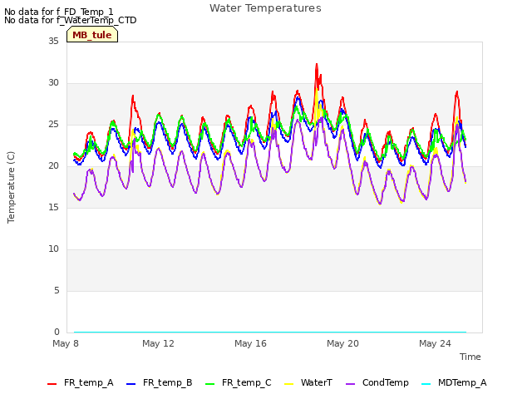Click the cyan MDTemp_A legend swatch
The width and height of the screenshot is (532, 399).
point(426,384)
